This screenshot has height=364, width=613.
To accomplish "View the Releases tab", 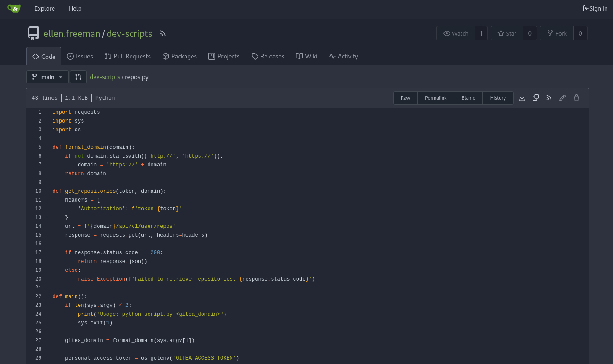I will point(268,56).
